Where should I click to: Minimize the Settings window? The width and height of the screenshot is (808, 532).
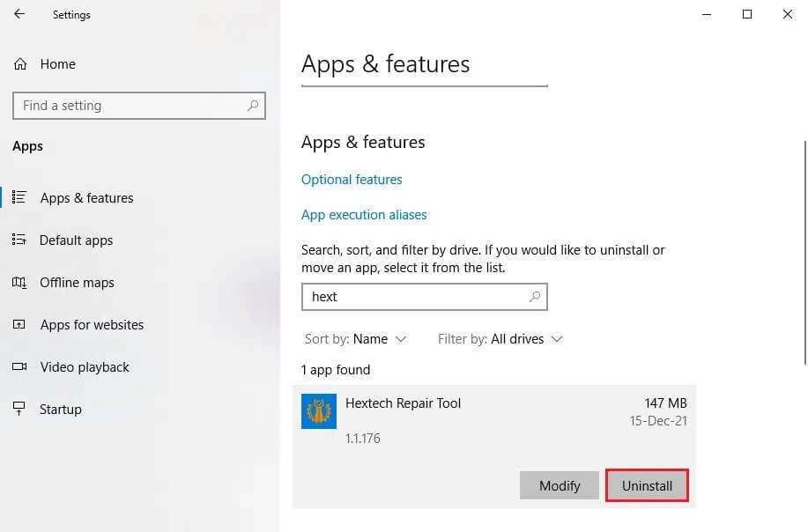click(x=707, y=14)
